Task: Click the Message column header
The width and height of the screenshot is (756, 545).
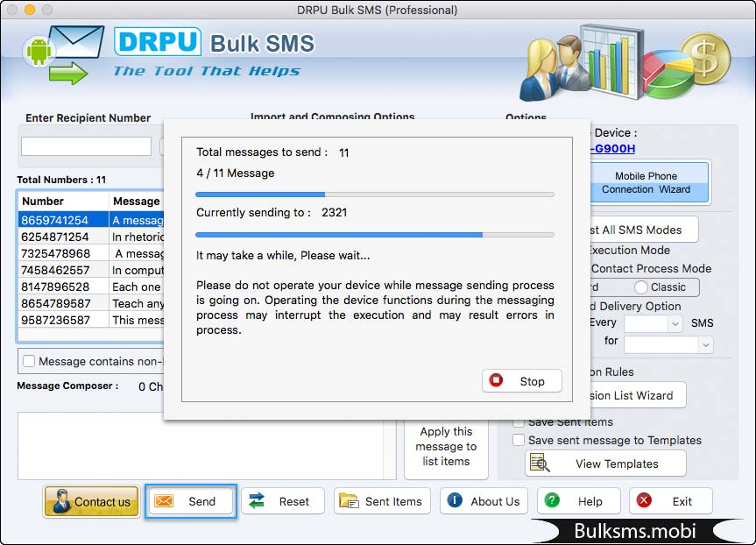Action: click(137, 201)
